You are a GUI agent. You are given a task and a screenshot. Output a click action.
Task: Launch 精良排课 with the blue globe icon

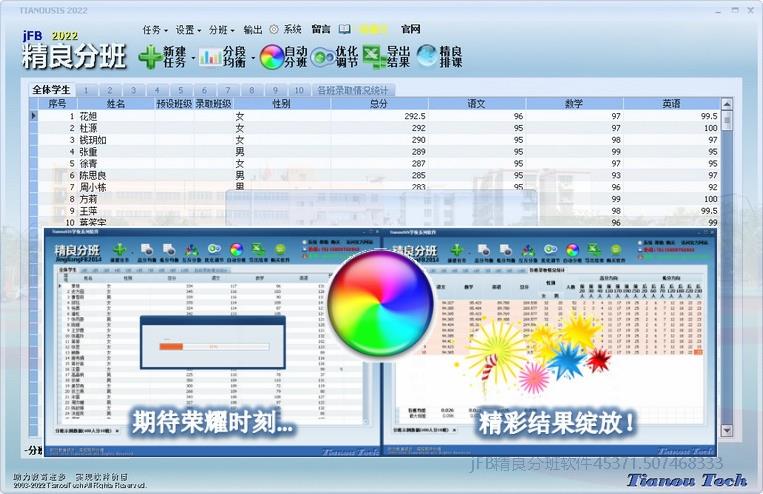click(427, 56)
